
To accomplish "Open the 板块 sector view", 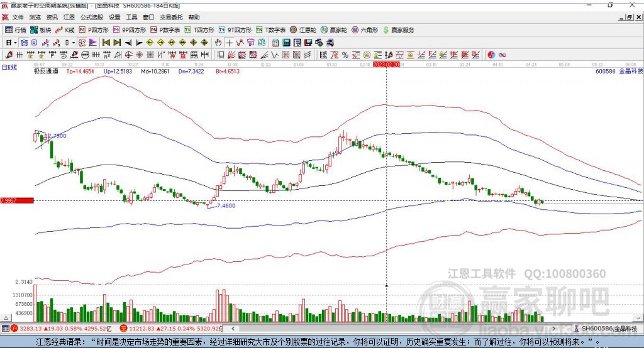I will pyautogui.click(x=41, y=30).
